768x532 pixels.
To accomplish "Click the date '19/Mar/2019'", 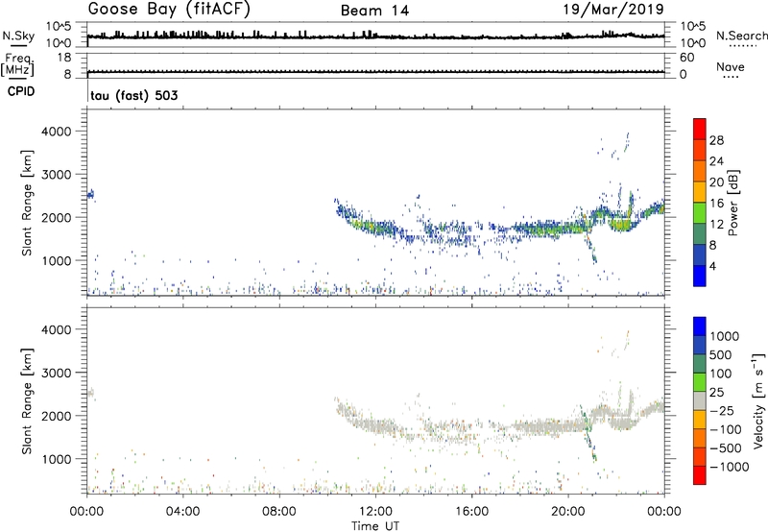I will [613, 10].
